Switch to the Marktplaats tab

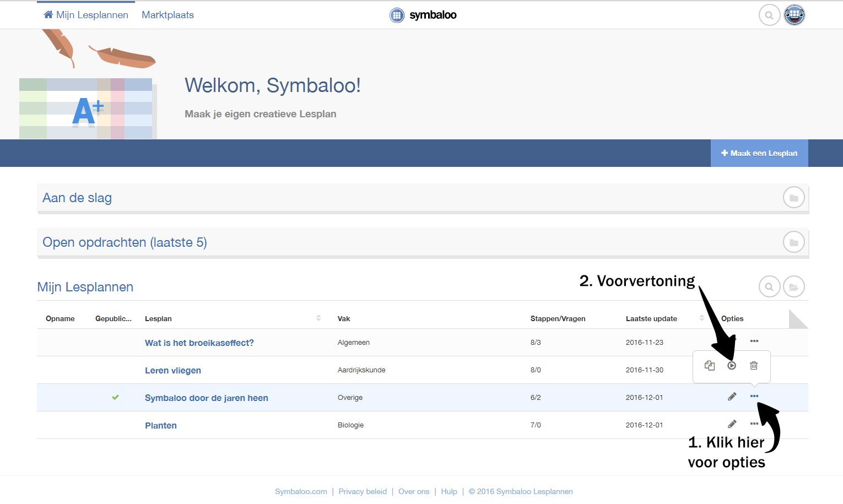pyautogui.click(x=168, y=15)
